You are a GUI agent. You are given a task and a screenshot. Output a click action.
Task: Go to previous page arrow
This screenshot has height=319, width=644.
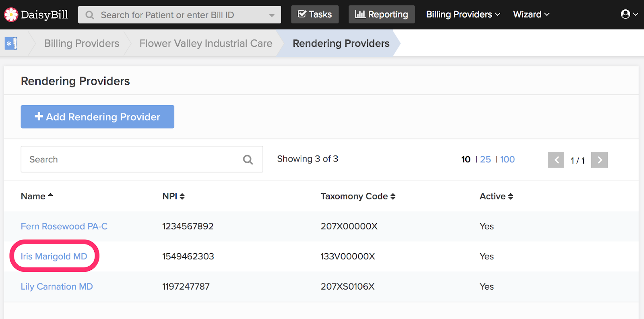click(556, 160)
